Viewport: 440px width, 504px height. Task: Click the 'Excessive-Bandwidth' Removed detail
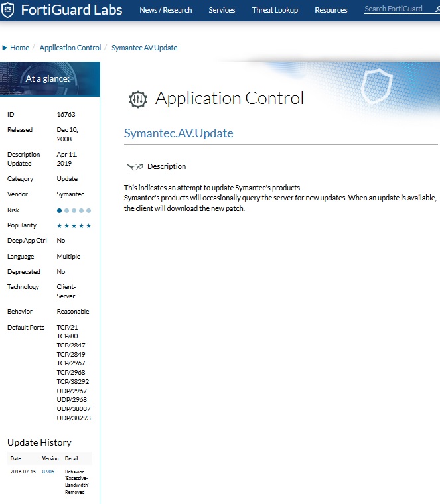(77, 482)
